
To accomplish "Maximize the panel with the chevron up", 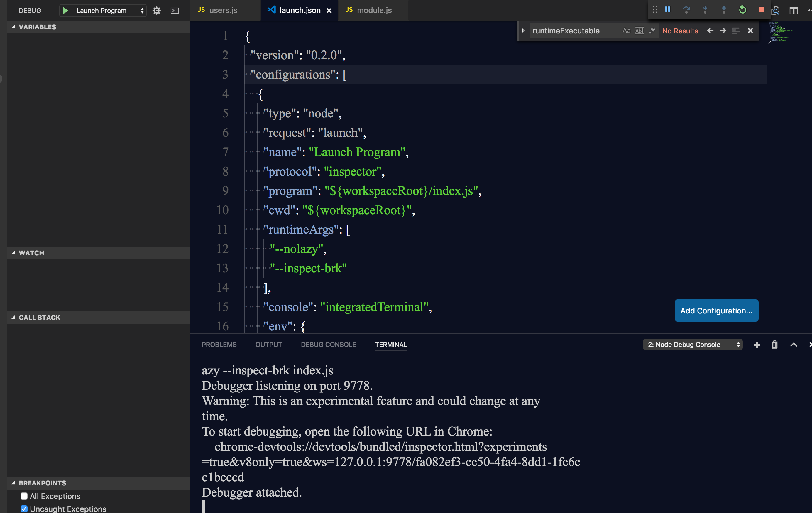I will [794, 344].
